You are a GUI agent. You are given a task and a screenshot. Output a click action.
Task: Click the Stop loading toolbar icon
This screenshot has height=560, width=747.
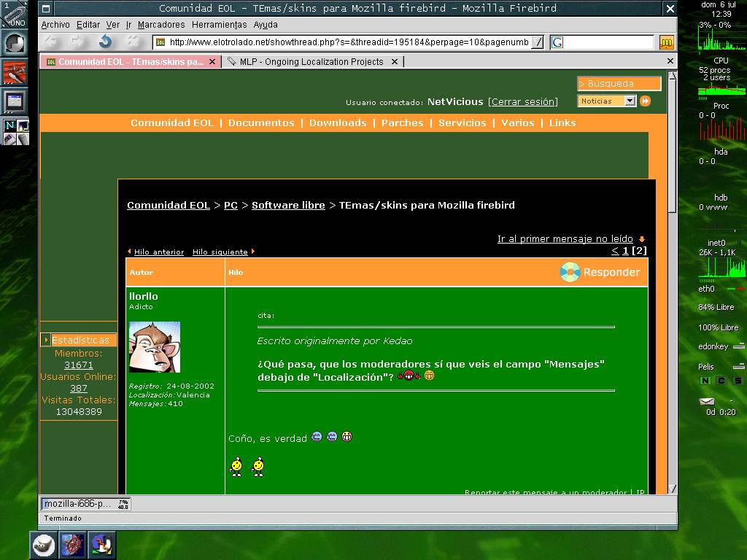click(x=133, y=42)
